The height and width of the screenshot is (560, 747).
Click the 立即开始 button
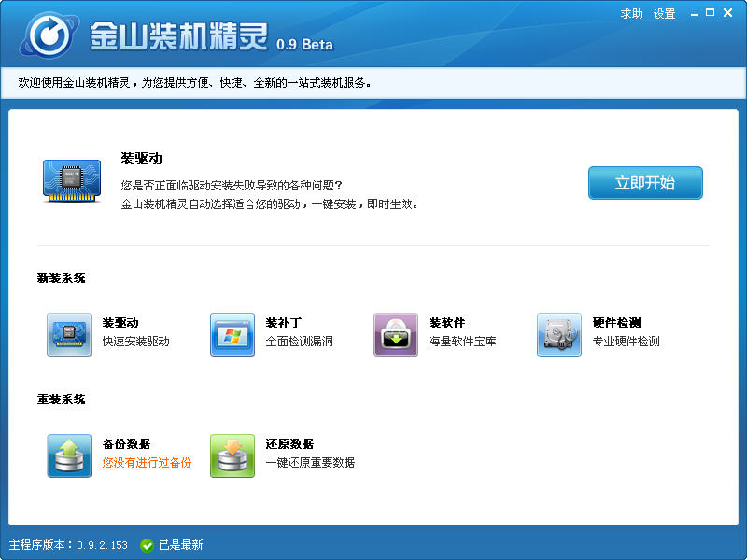[x=645, y=183]
